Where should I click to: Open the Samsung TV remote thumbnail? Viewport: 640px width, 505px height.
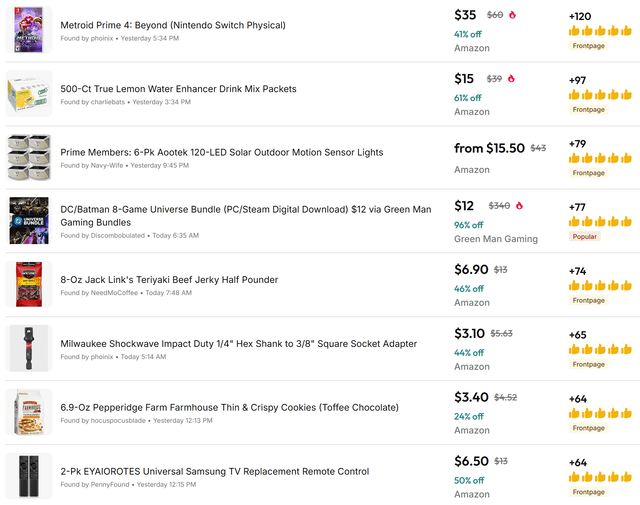(x=29, y=476)
